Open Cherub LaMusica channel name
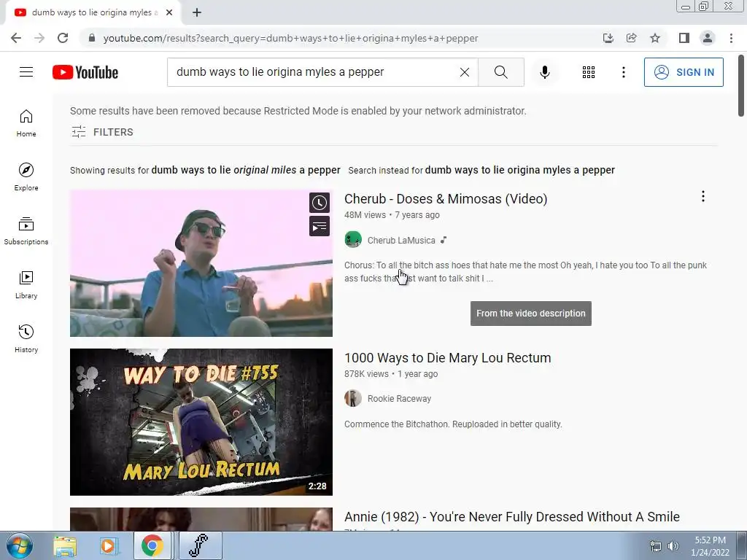The width and height of the screenshot is (747, 560). (x=401, y=241)
